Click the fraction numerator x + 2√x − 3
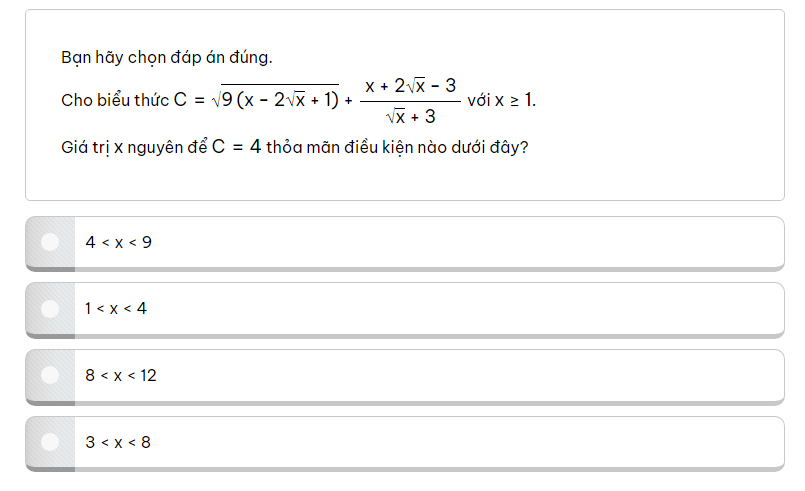Screen dimensions: 805x491 coord(410,86)
